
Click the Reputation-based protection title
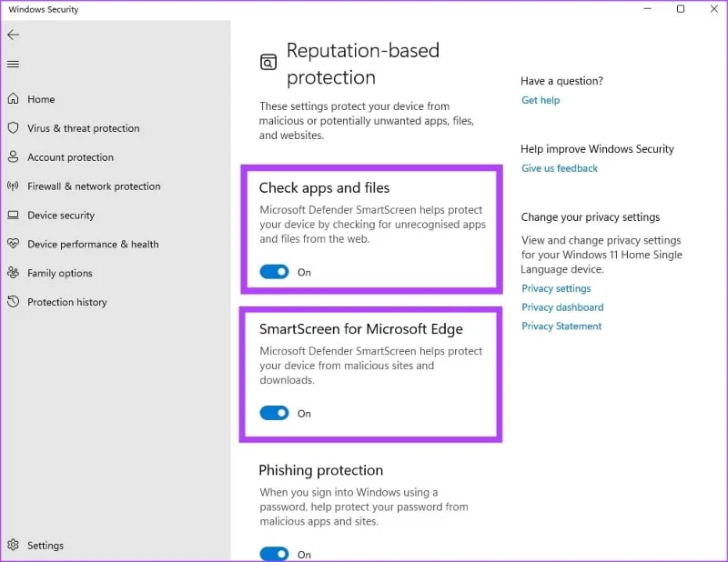click(362, 64)
